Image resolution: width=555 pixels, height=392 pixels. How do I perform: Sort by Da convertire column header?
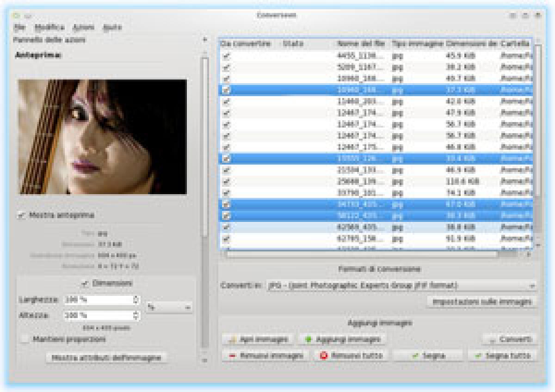[250, 44]
